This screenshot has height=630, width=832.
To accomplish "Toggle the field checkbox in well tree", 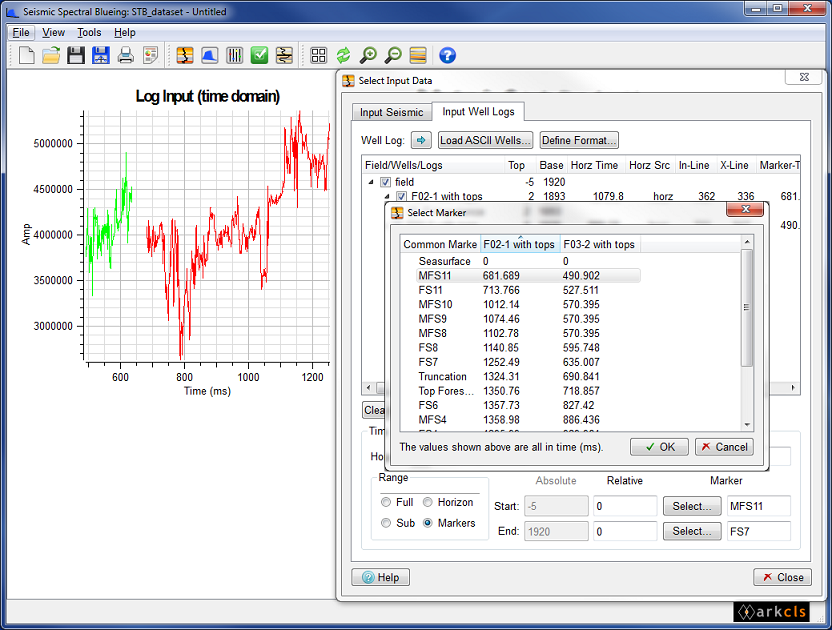I will pos(386,182).
